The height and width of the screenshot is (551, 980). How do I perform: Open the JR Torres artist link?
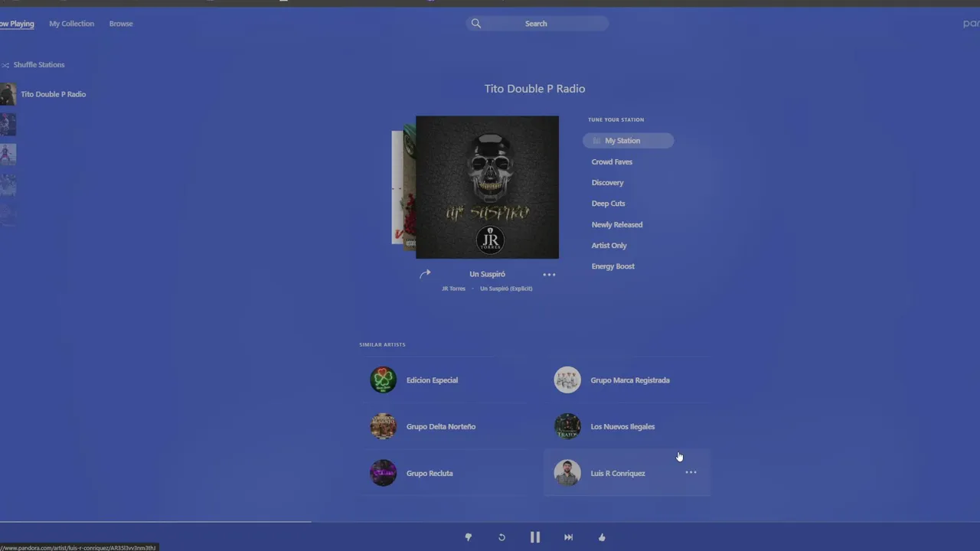click(x=453, y=289)
